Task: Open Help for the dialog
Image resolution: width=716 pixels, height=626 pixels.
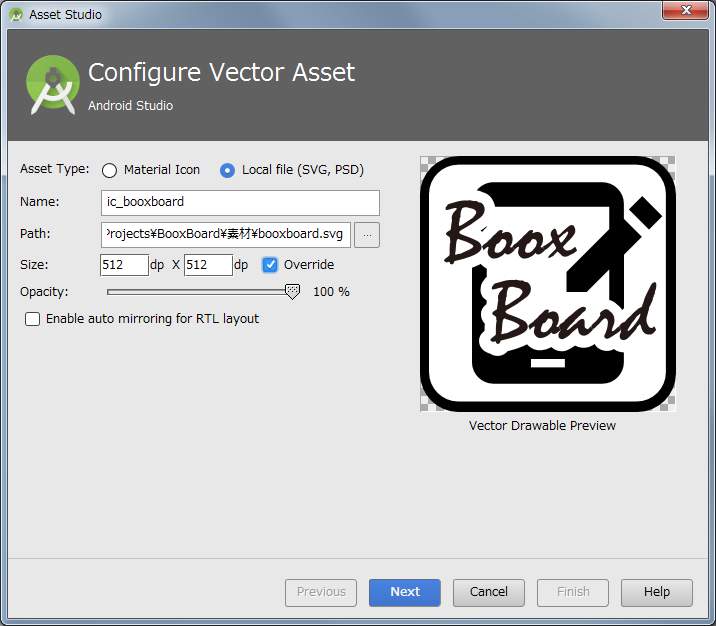Action: point(657,593)
